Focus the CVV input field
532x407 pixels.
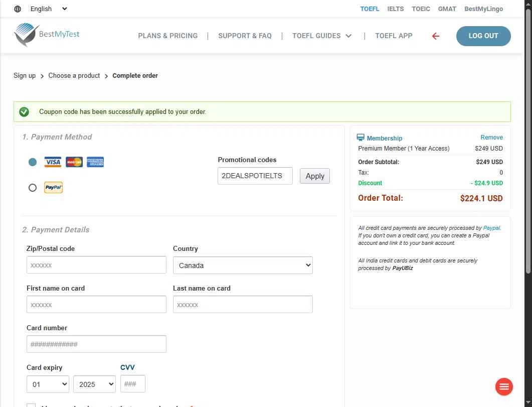tap(133, 384)
